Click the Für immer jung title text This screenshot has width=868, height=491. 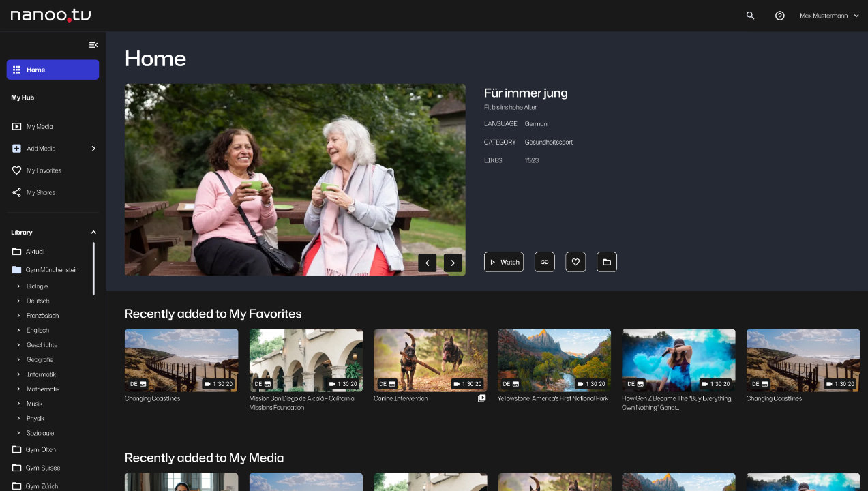tap(526, 93)
